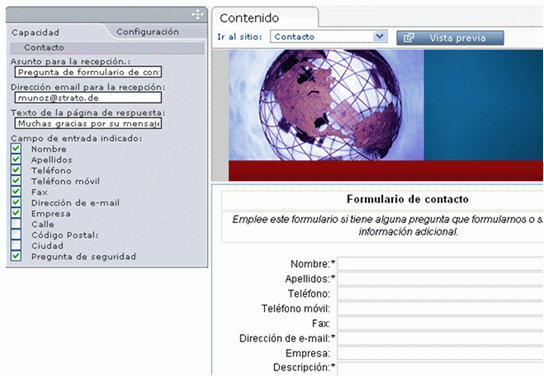Image resolution: width=544 pixels, height=376 pixels.
Task: Click the external-link icon on Vista previa
Action: (409, 38)
